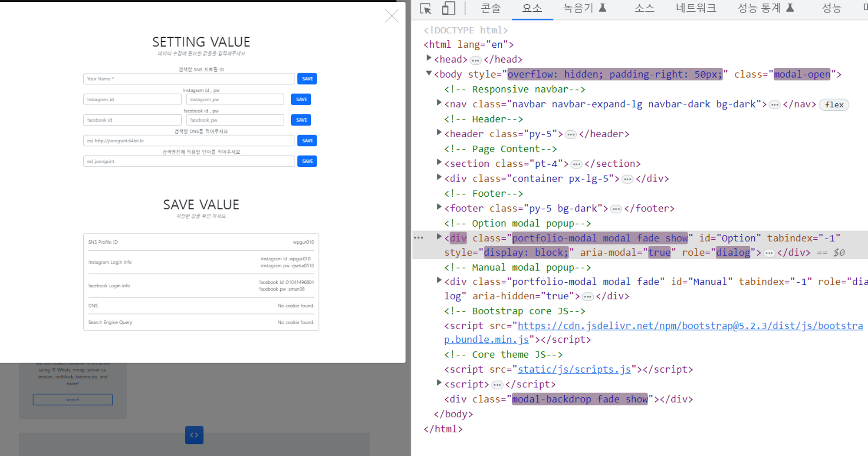Click the SAVE VALUE heading
The image size is (868, 456).
click(201, 205)
